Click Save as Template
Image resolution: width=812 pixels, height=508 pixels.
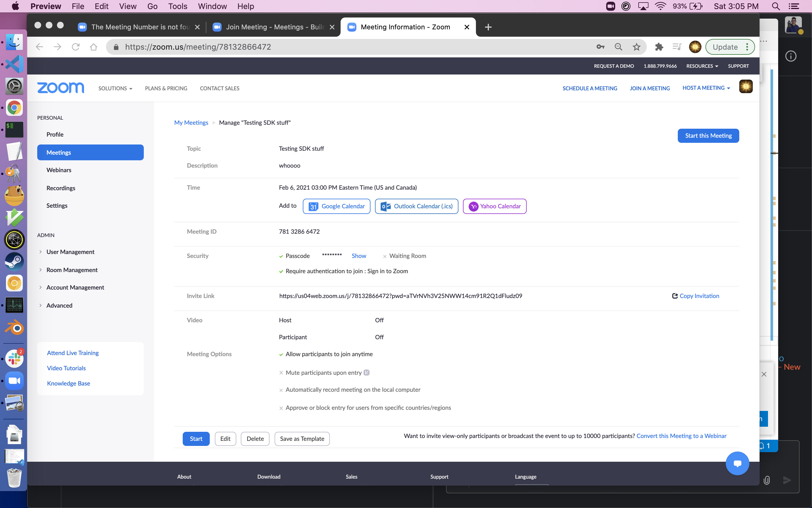(302, 439)
